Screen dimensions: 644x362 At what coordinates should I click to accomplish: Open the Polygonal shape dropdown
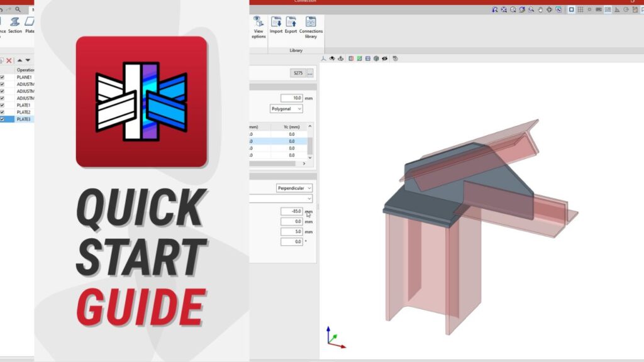click(286, 109)
